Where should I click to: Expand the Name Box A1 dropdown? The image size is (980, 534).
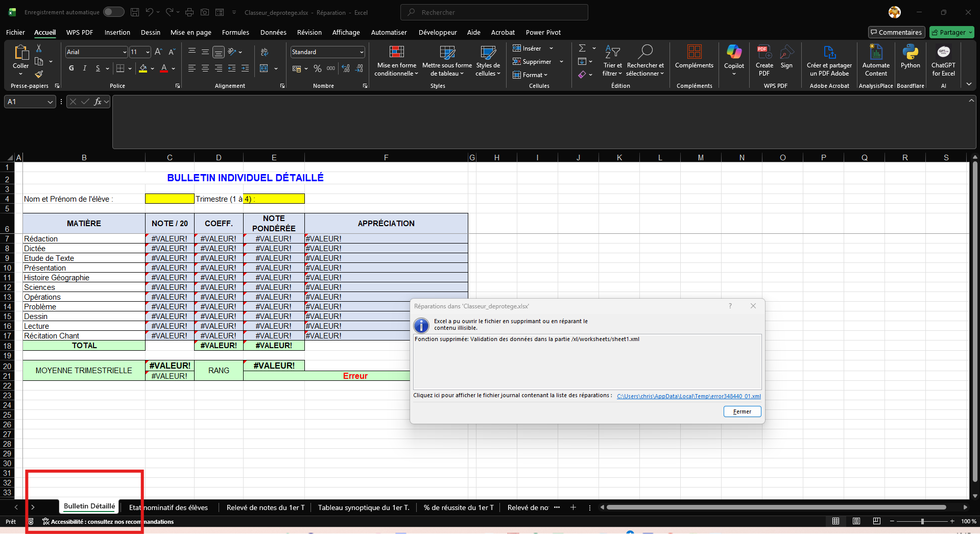pos(50,102)
